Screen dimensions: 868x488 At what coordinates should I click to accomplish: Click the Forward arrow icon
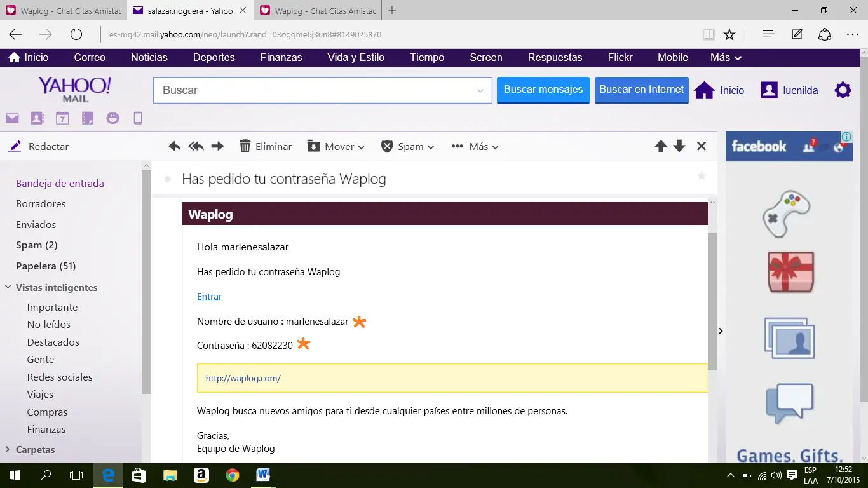(x=218, y=146)
